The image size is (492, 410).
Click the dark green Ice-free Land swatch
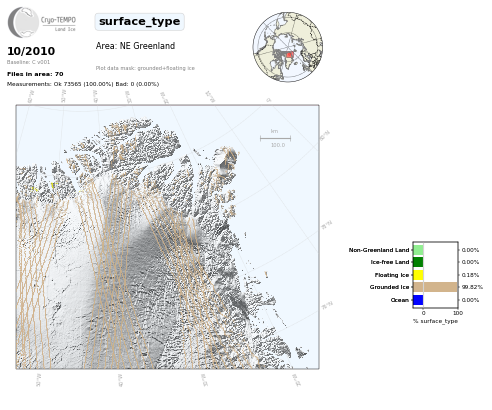click(x=418, y=262)
